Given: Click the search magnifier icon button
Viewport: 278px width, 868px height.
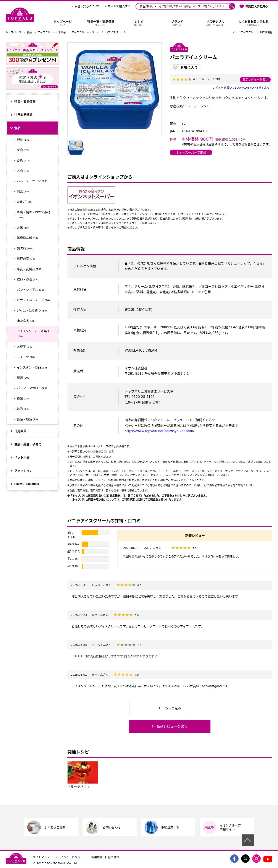Looking at the screenshot, I should pyautogui.click(x=232, y=6).
